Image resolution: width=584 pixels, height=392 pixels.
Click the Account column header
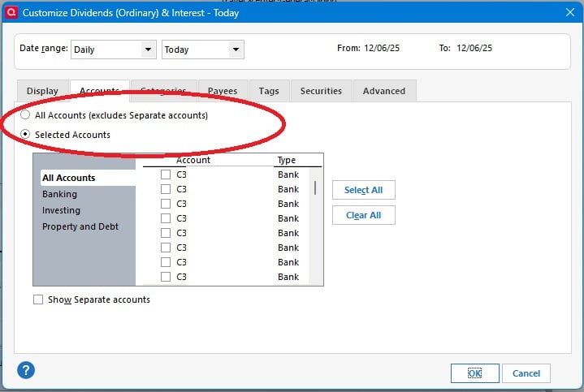(x=193, y=160)
